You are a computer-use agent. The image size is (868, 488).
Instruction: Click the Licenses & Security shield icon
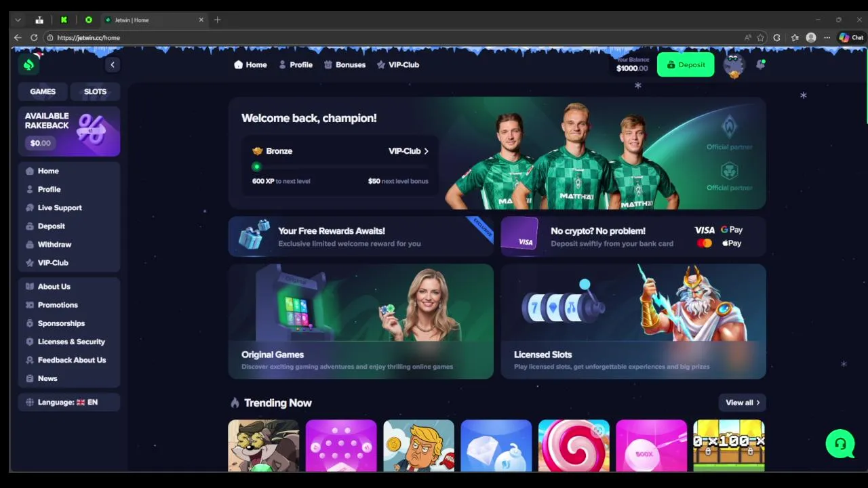pyautogui.click(x=30, y=342)
